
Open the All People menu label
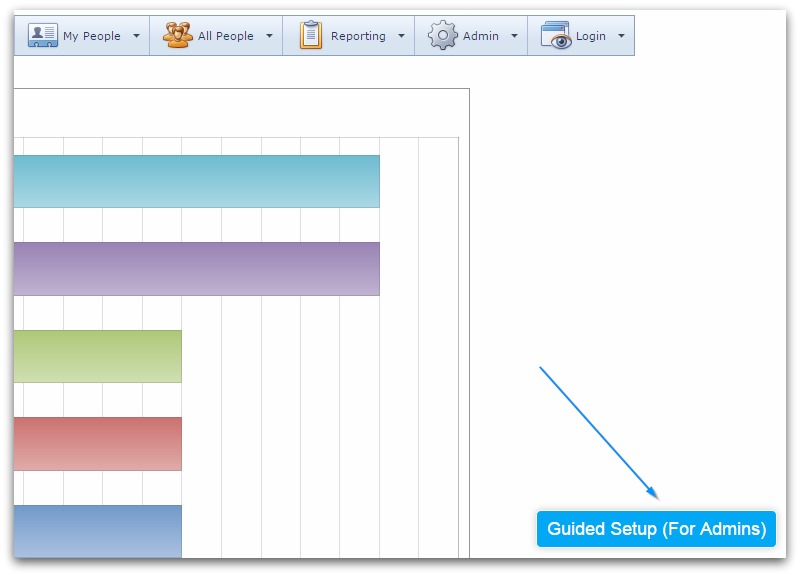pyautogui.click(x=226, y=36)
